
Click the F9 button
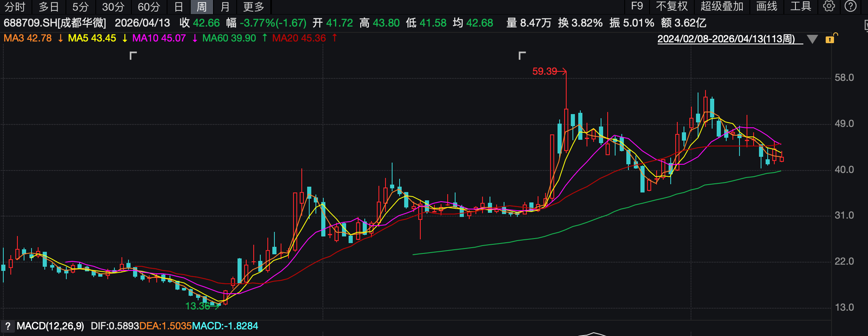tap(637, 6)
